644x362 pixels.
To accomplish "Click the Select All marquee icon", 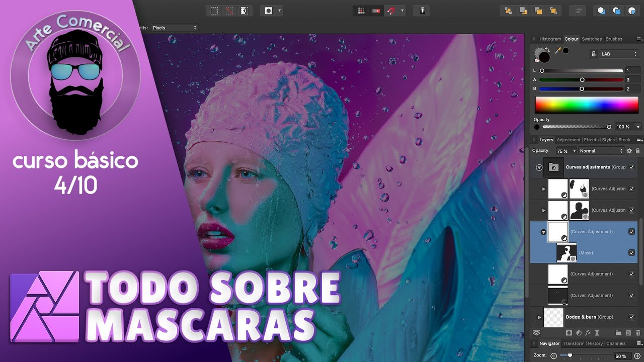I will 214,11.
